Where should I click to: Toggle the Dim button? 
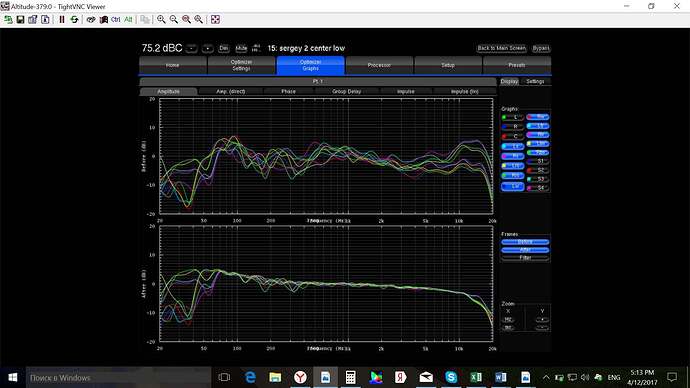(224, 48)
